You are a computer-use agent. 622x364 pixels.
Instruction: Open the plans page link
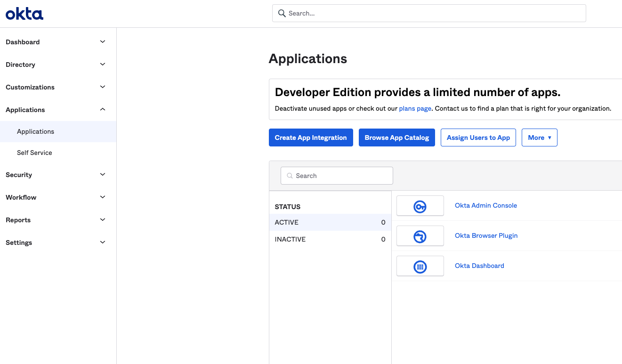pos(415,108)
